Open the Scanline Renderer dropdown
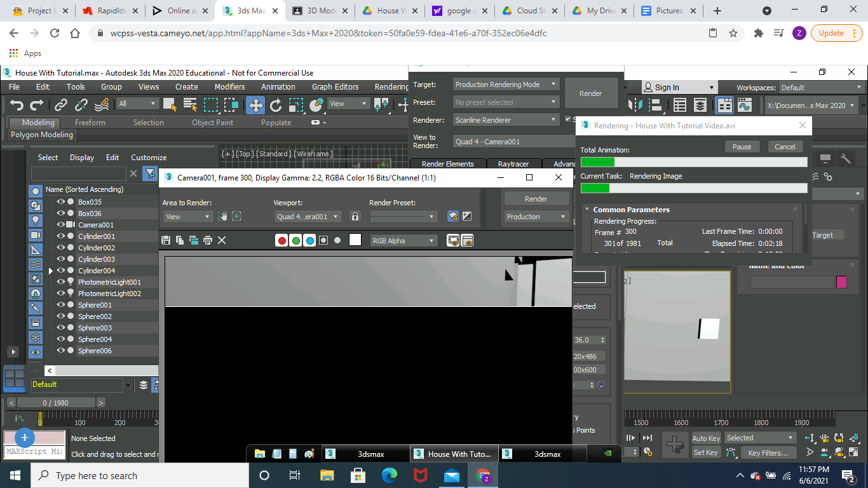The width and height of the screenshot is (868, 488). tap(506, 120)
